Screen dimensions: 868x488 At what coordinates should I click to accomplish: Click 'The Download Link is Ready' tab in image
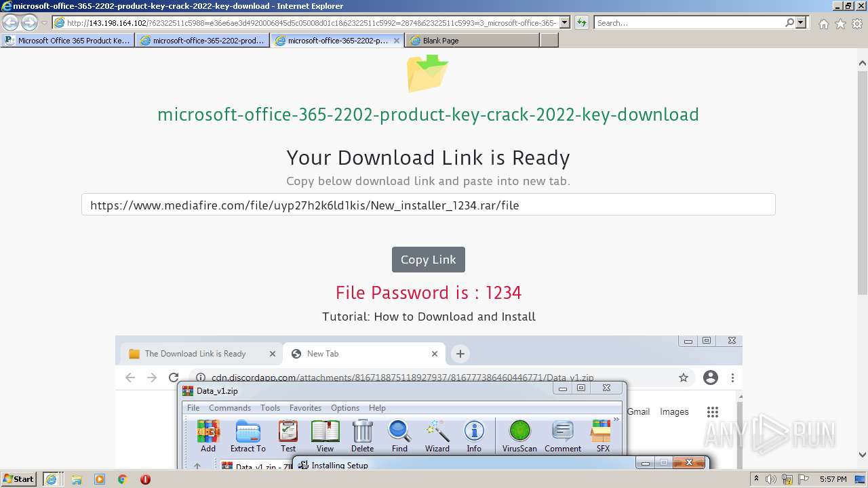point(202,354)
